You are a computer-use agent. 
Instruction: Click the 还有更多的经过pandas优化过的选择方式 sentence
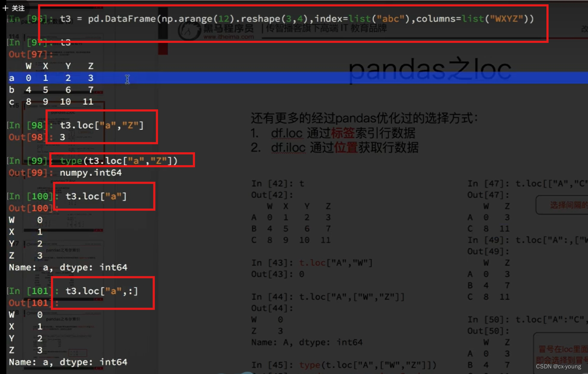click(x=364, y=118)
